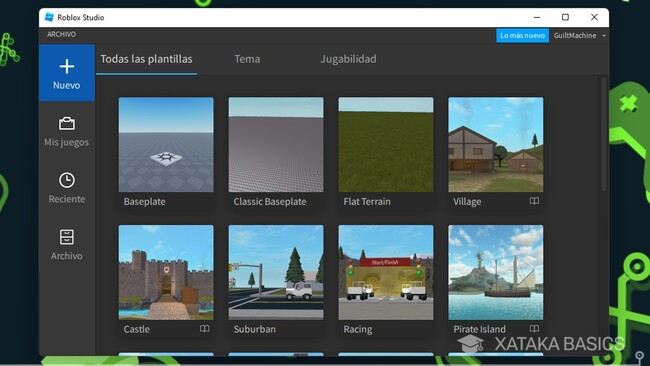Click the Suburban label text
Image resolution: width=650 pixels, height=366 pixels.
(255, 329)
